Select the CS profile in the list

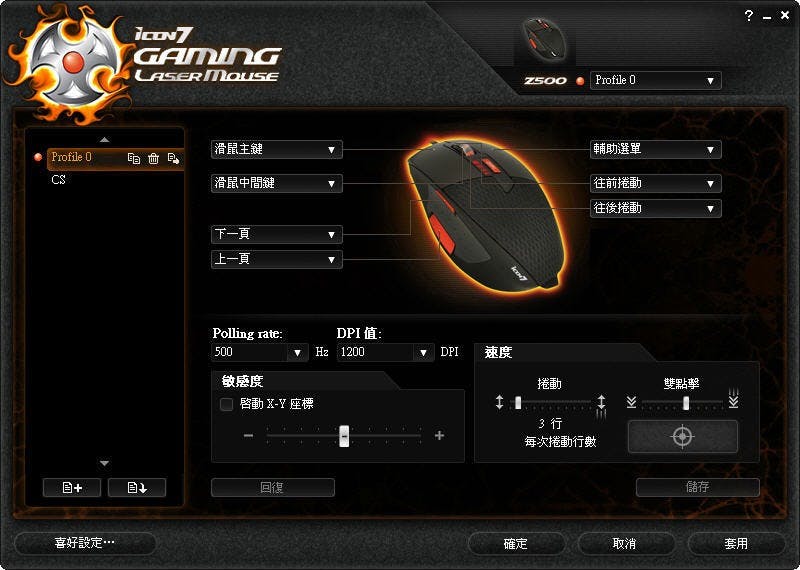58,180
